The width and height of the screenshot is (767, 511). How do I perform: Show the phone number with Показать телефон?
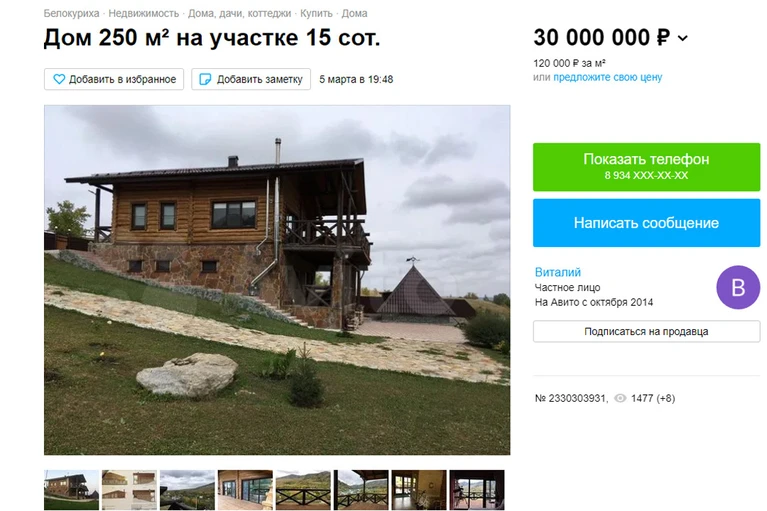coord(646,167)
